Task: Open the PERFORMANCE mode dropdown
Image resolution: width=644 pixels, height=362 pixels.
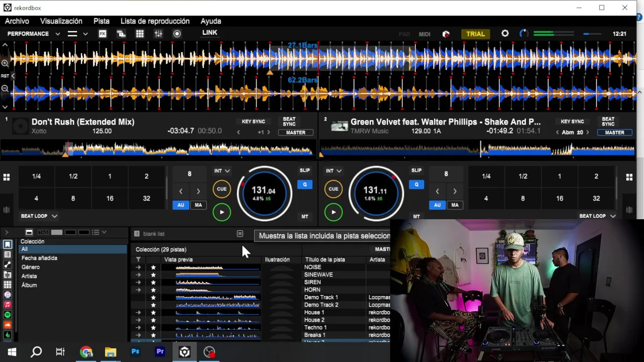Action: point(34,34)
